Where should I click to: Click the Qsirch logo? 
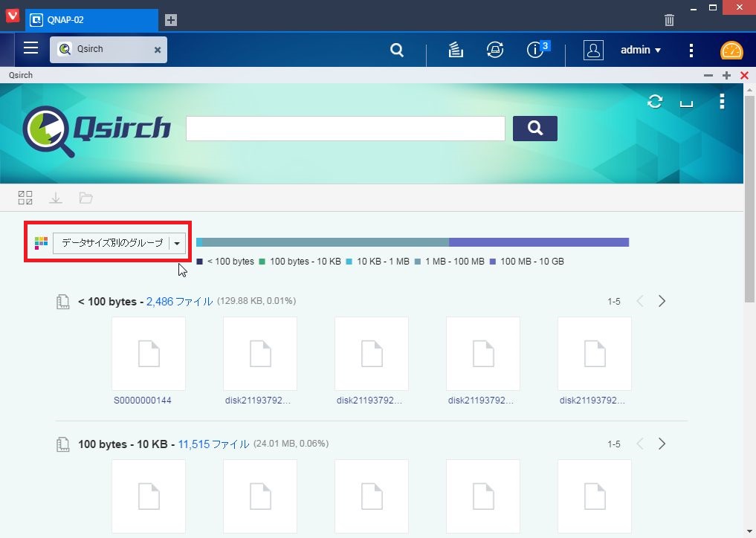click(97, 130)
